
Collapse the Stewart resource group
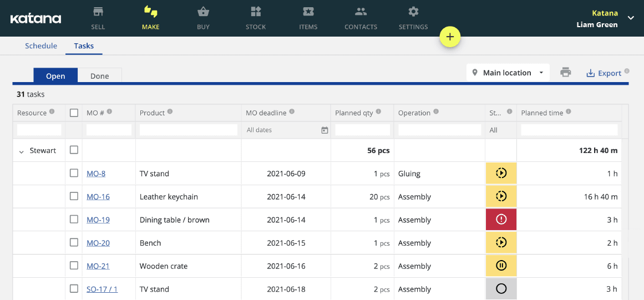click(x=22, y=151)
